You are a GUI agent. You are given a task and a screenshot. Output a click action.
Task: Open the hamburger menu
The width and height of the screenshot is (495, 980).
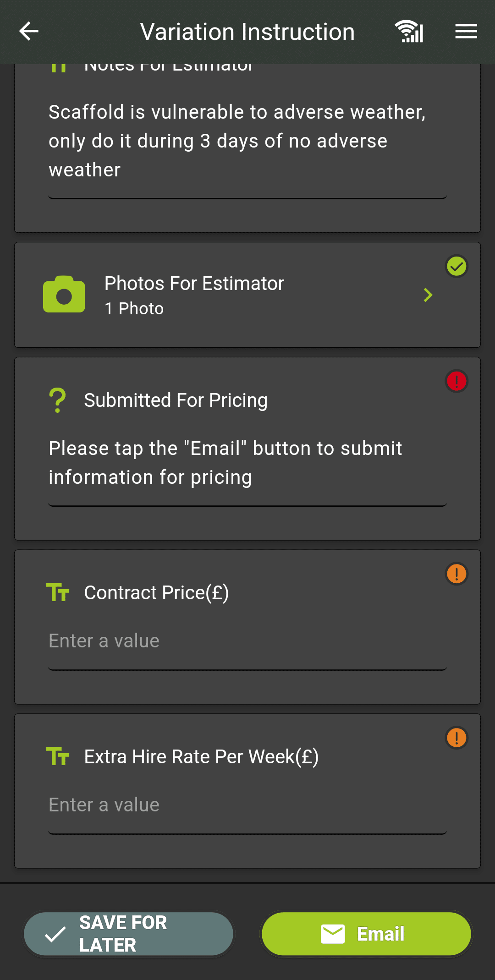coord(466,32)
